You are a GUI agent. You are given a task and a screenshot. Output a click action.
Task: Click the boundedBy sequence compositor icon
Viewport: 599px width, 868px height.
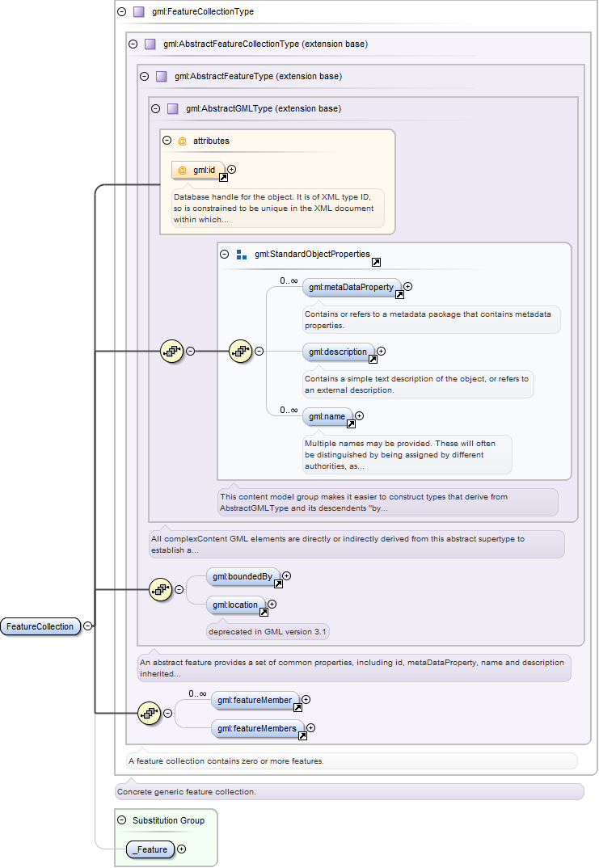[161, 589]
